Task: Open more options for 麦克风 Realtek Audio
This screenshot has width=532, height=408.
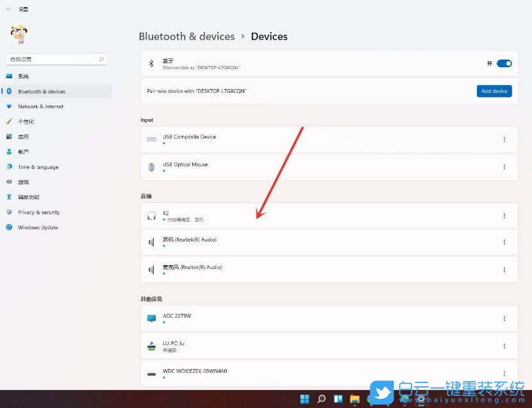Action: coord(504,270)
